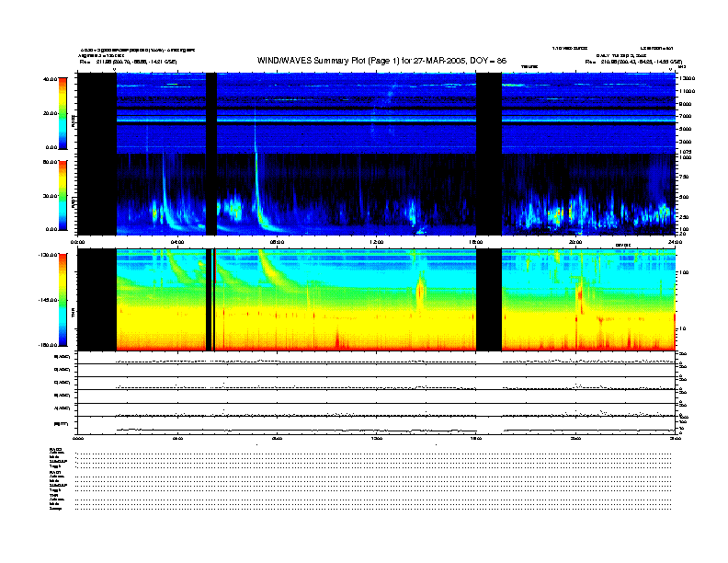The image size is (728, 563).
Task: Click the 20:00 label on the bottom time axis
Action: (x=575, y=438)
